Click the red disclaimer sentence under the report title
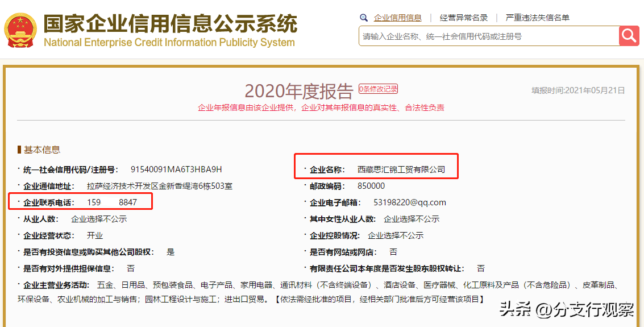The height and width of the screenshot is (327, 644). pyautogui.click(x=321, y=108)
